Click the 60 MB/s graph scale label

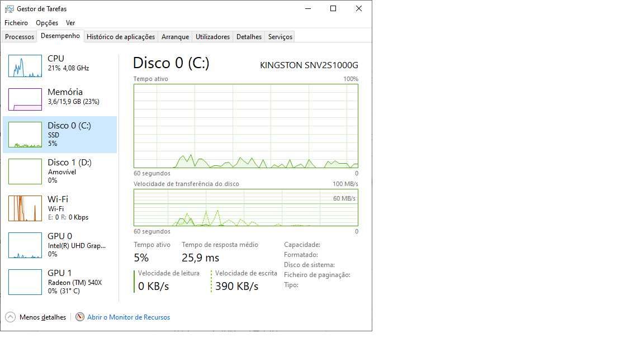pos(344,198)
